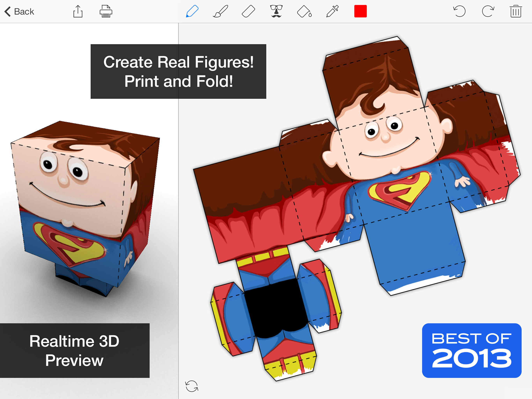Select the pencil drawing tool
This screenshot has width=532, height=399.
192,11
